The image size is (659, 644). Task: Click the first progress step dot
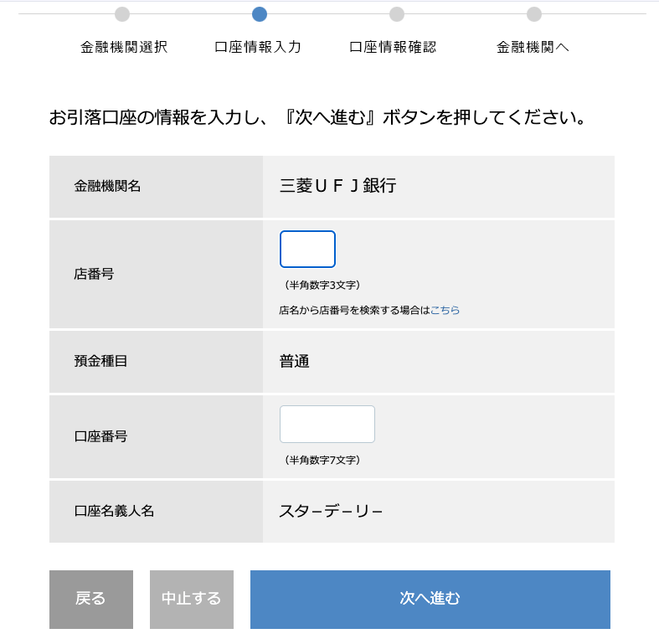pos(122,14)
